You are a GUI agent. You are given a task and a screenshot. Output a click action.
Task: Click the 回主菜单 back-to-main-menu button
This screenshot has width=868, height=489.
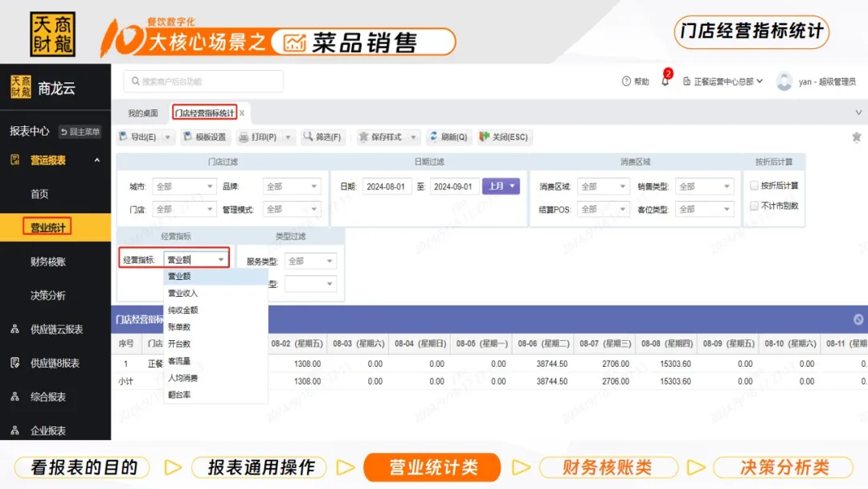pyautogui.click(x=80, y=131)
